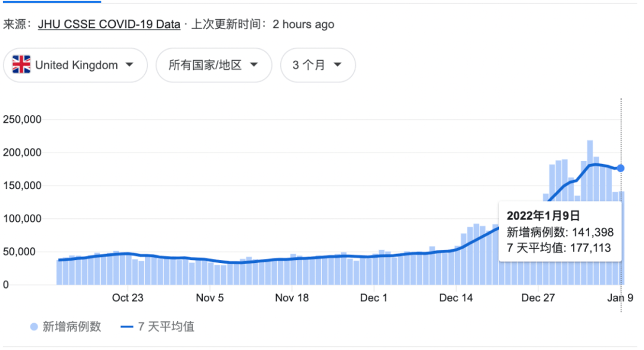
Task: Click the Dec 14 axis label
Action: point(456,298)
